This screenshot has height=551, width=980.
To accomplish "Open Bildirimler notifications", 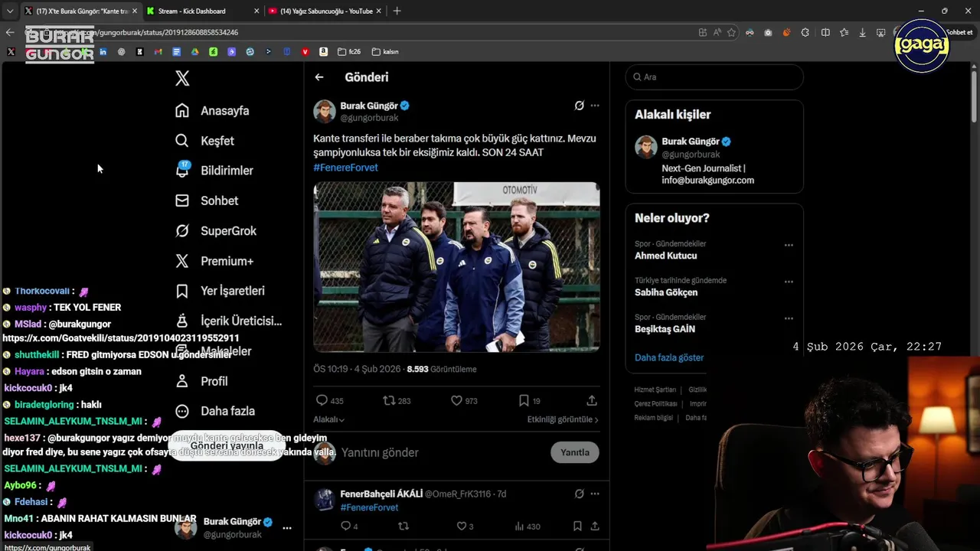I will pos(214,171).
